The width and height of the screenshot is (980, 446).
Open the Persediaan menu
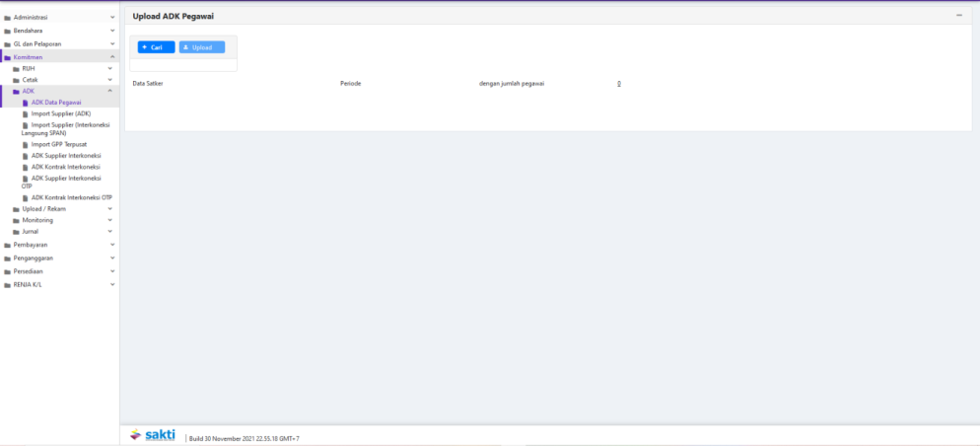tap(29, 271)
